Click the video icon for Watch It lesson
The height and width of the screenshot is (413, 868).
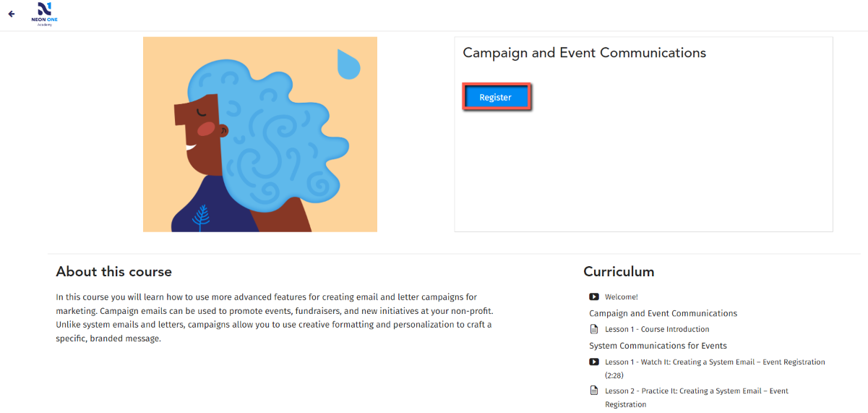(594, 362)
